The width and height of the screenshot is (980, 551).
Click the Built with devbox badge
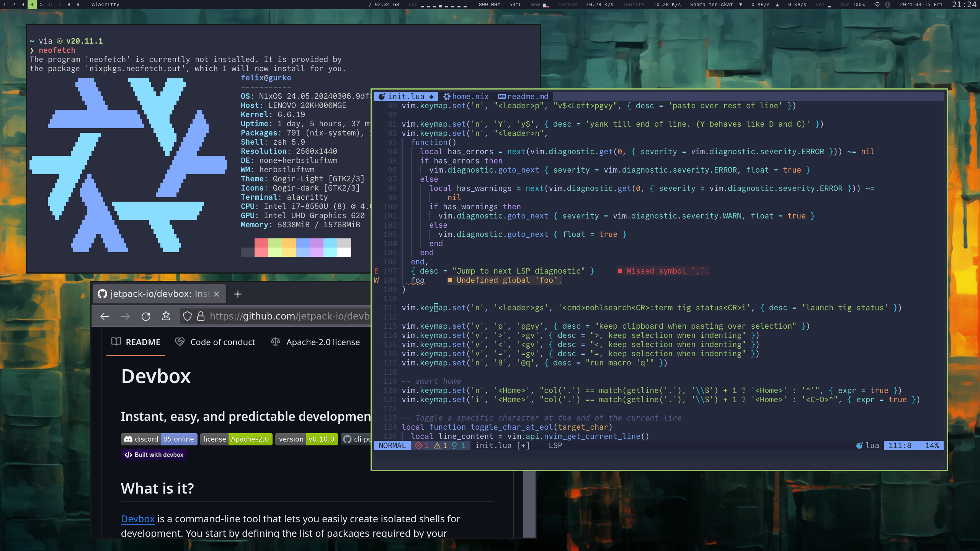click(154, 455)
